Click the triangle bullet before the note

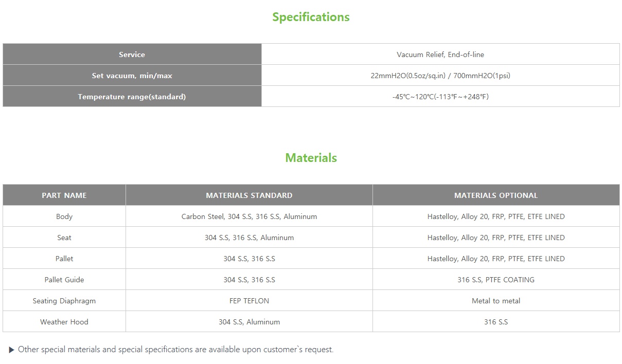[x=12, y=350]
